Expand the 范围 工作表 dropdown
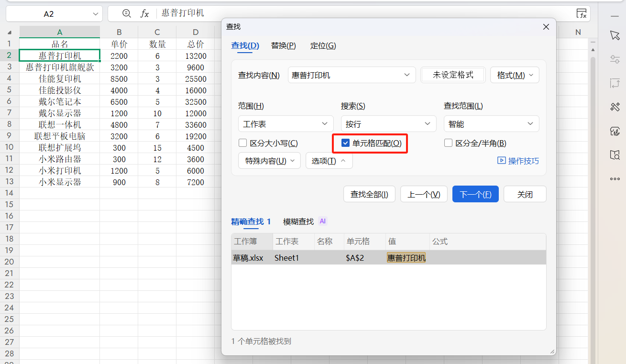The width and height of the screenshot is (626, 364). (286, 124)
